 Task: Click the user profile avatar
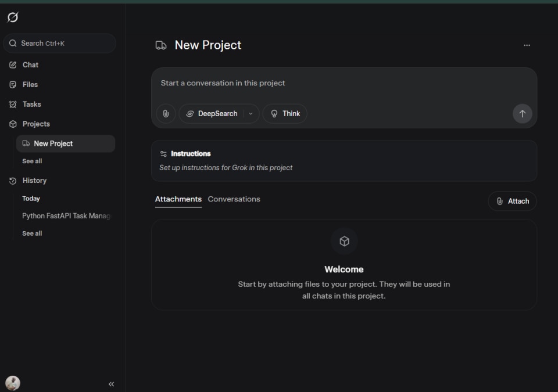click(13, 383)
